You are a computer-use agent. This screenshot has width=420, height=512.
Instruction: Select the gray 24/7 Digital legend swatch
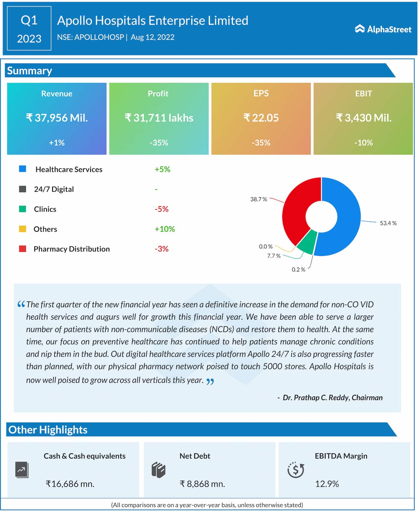click(x=22, y=189)
